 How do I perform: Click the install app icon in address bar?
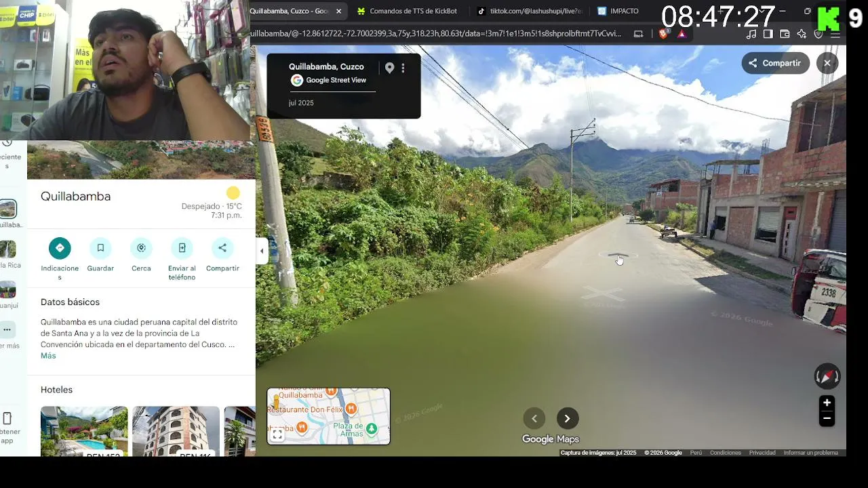pyautogui.click(x=638, y=34)
